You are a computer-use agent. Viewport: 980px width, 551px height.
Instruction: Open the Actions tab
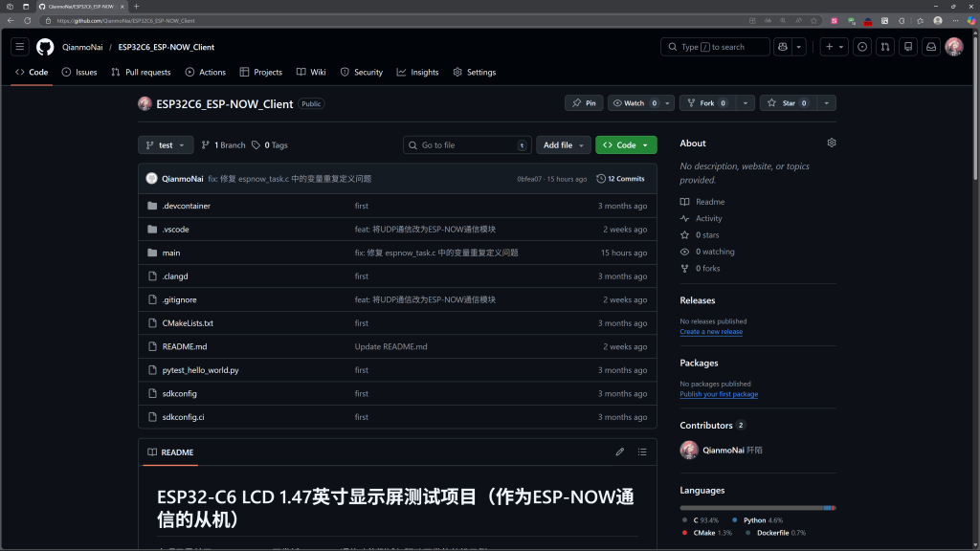(x=206, y=73)
